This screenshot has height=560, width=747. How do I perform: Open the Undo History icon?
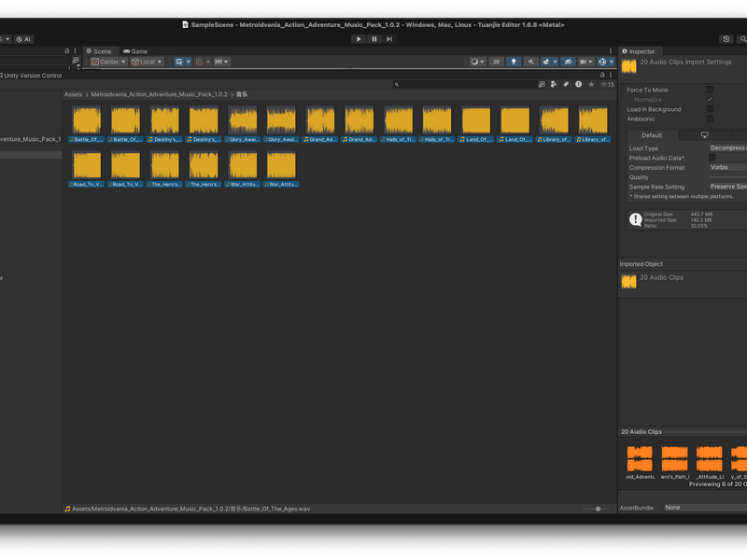pyautogui.click(x=726, y=39)
